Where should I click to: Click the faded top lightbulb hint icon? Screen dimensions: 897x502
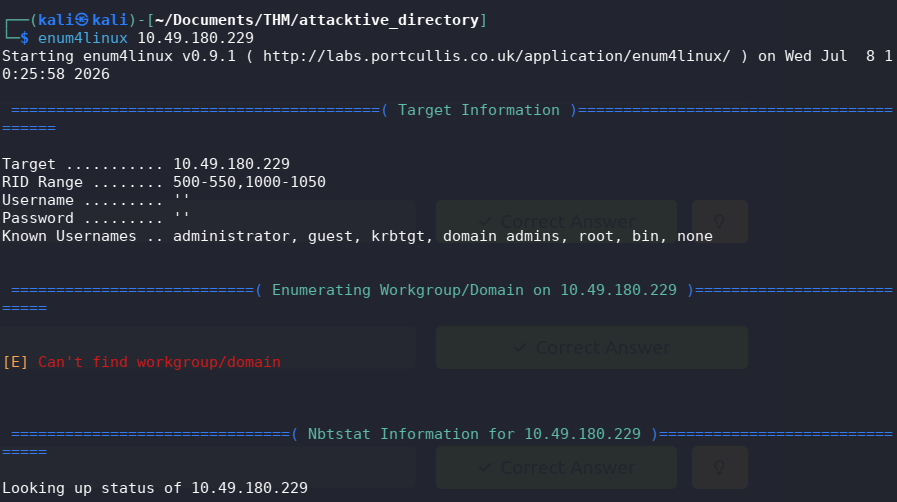tap(720, 221)
